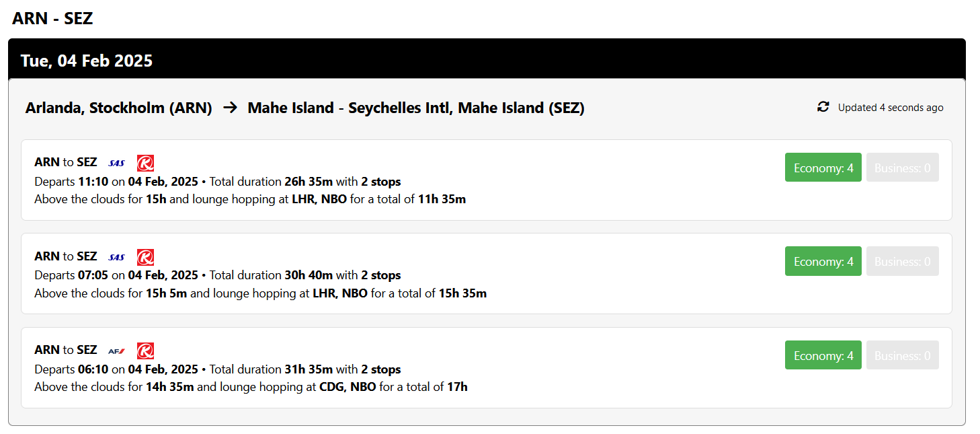Click the arrow icon between ARN and SEZ airports
This screenshot has height=434, width=980.
pyautogui.click(x=230, y=108)
